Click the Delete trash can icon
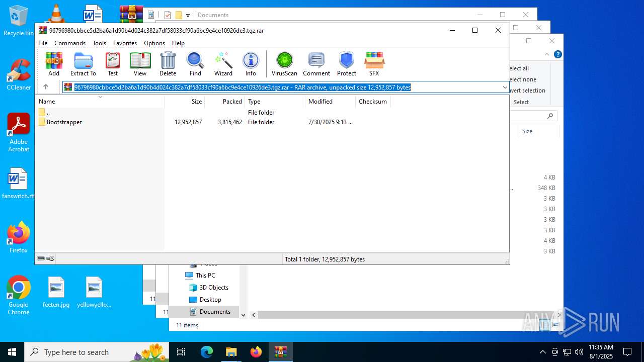Viewport: 644px width, 362px height. point(168,64)
